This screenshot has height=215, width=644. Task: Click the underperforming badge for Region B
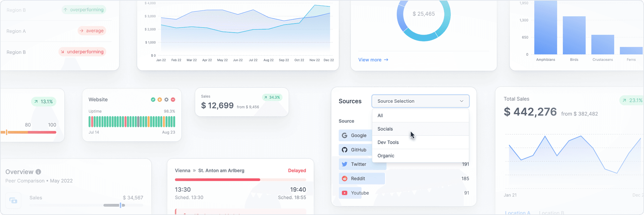click(82, 52)
